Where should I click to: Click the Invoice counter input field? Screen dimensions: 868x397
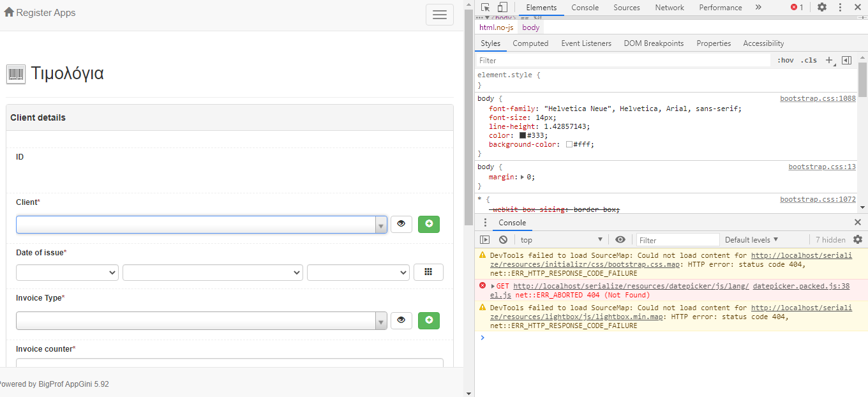pos(230,363)
